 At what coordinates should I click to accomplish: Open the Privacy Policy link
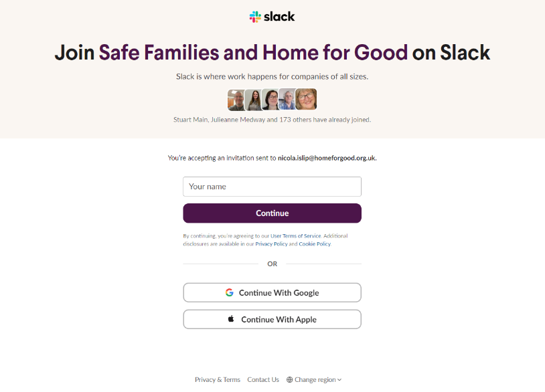click(271, 244)
